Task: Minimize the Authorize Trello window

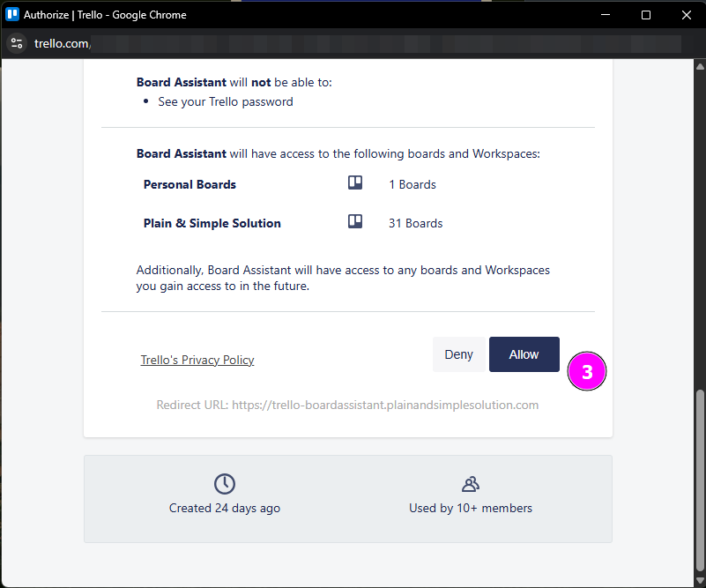Action: point(606,15)
